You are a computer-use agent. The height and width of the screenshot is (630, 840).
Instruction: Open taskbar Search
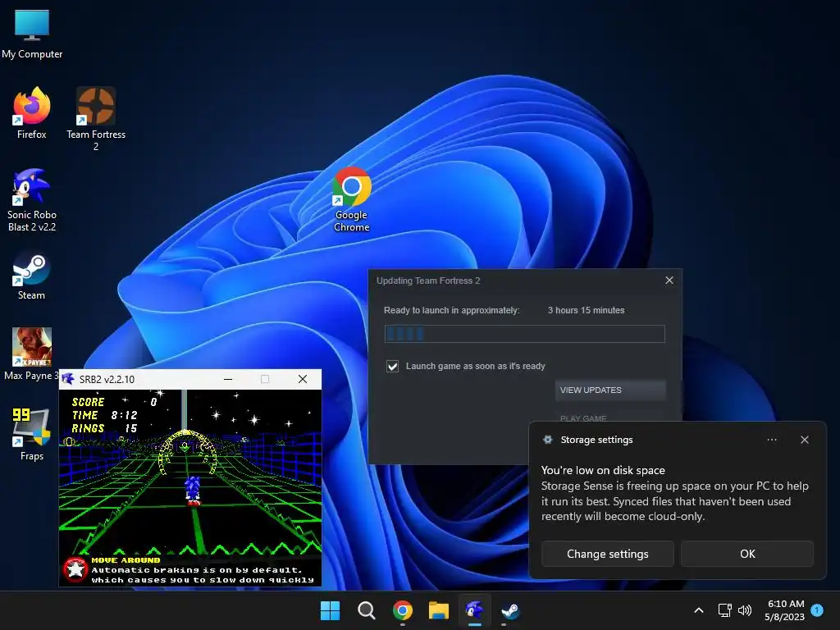tap(367, 610)
